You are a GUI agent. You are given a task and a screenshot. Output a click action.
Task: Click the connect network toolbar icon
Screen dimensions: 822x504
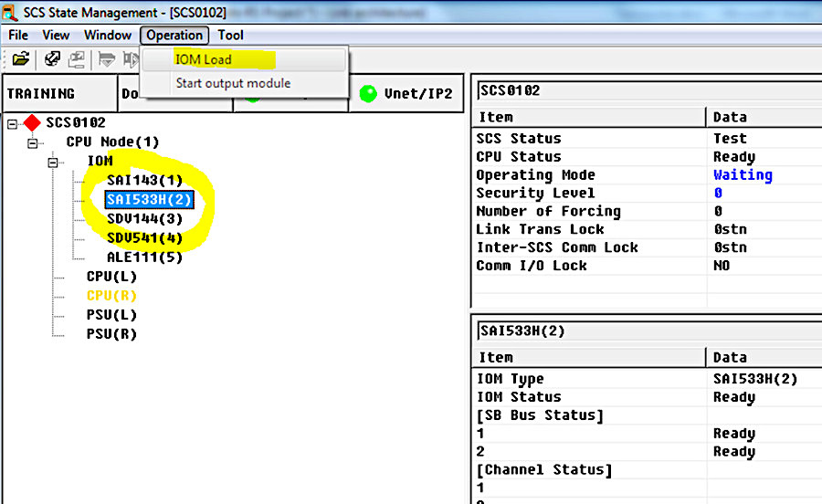pyautogui.click(x=52, y=58)
